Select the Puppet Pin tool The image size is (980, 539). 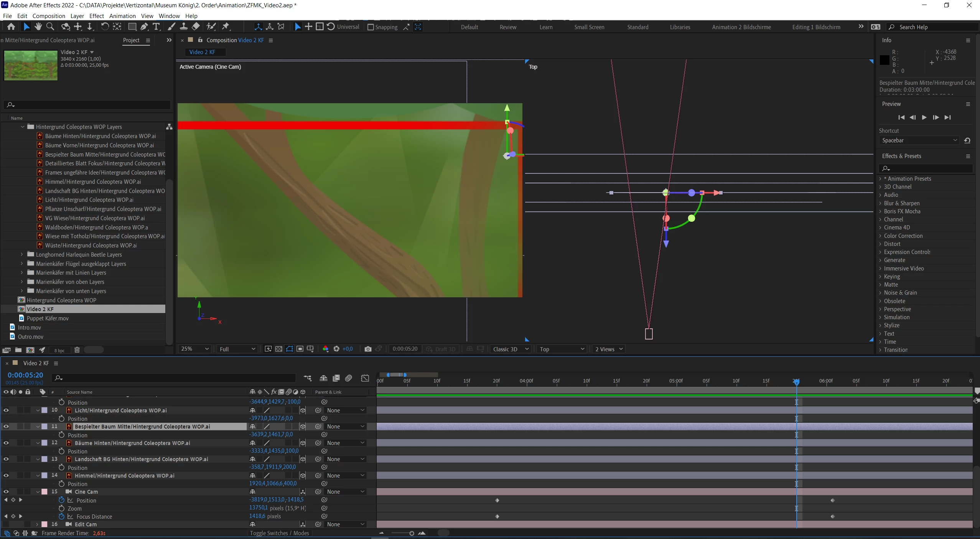pos(226,26)
